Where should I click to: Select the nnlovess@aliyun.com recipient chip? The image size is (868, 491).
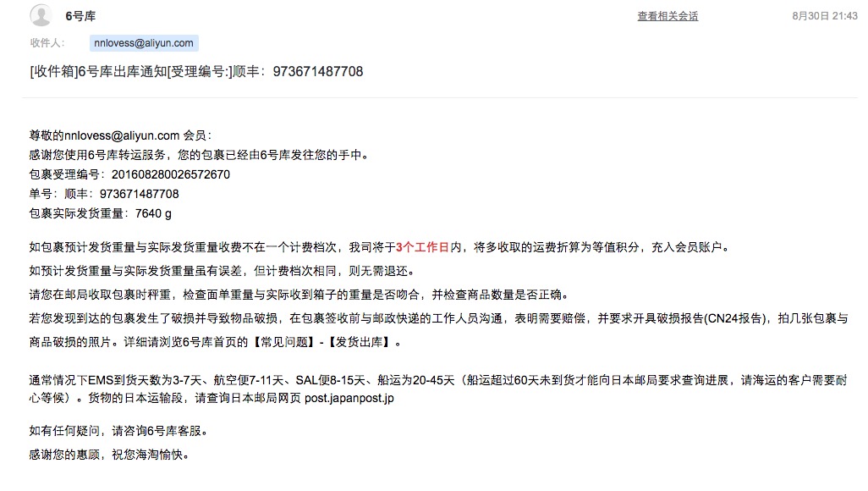[x=144, y=42]
